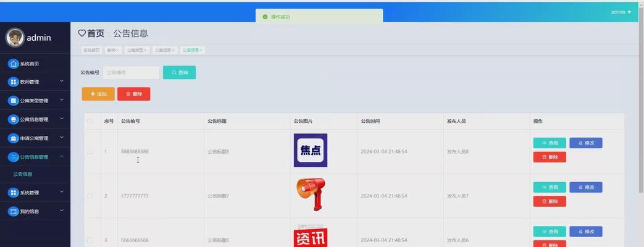
Task: Click 修改 for announcement 公告标题7
Action: click(x=586, y=187)
